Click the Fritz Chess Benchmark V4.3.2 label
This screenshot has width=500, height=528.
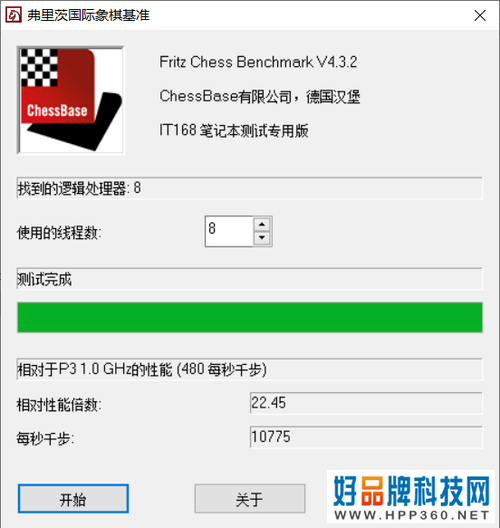(258, 62)
